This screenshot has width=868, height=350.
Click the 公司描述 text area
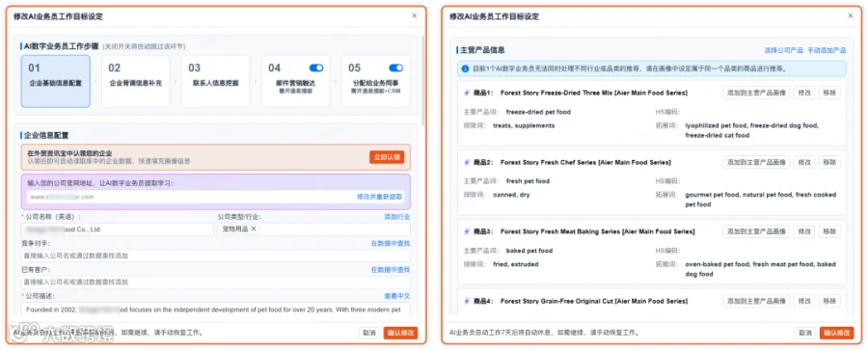pyautogui.click(x=216, y=310)
